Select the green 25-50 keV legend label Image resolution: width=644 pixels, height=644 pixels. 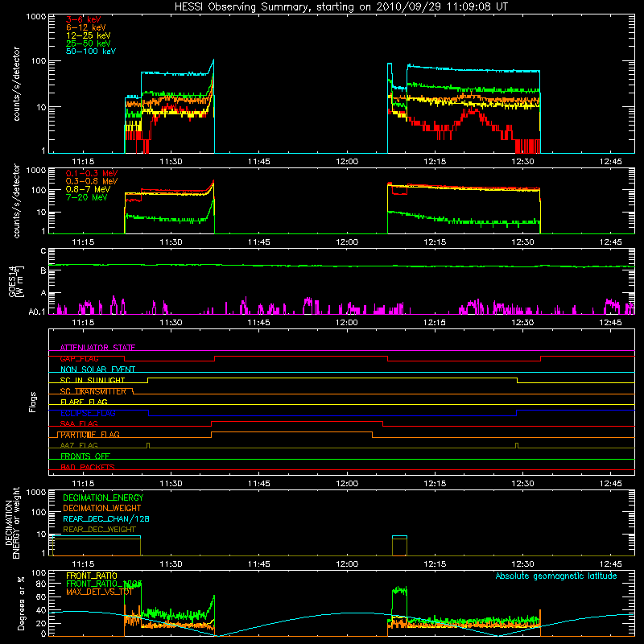tap(89, 43)
